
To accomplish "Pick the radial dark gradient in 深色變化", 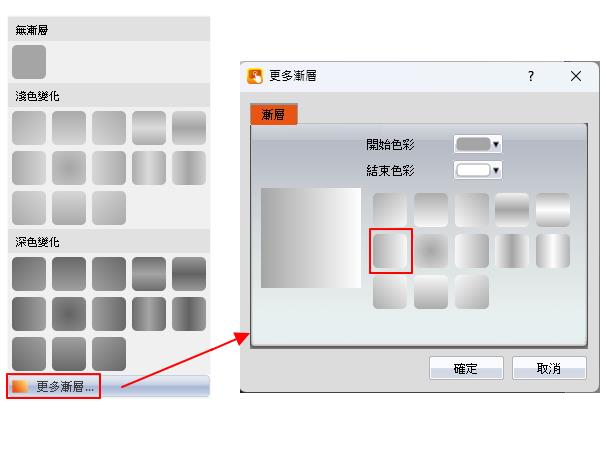I will coord(69,314).
